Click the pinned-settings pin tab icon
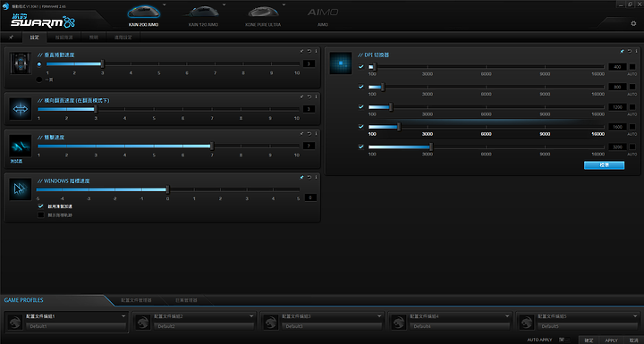This screenshot has height=344, width=644. pos(11,37)
